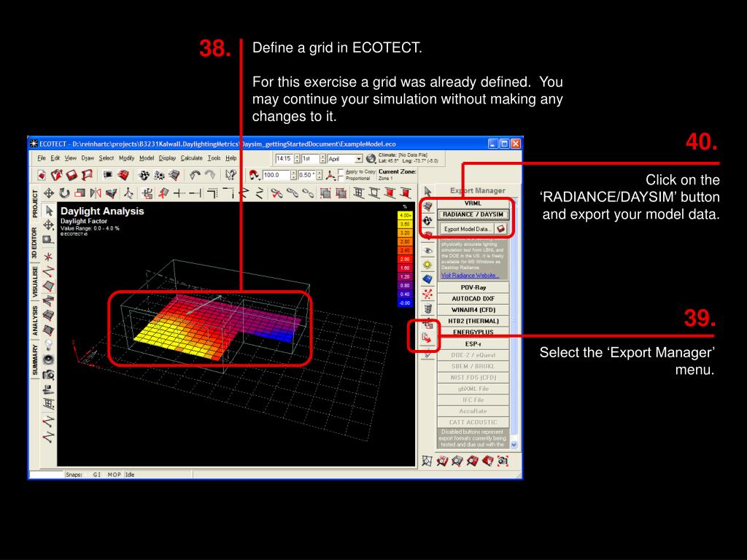747x560 pixels.
Task: Open the Visit Radiance Website link
Action: [470, 276]
